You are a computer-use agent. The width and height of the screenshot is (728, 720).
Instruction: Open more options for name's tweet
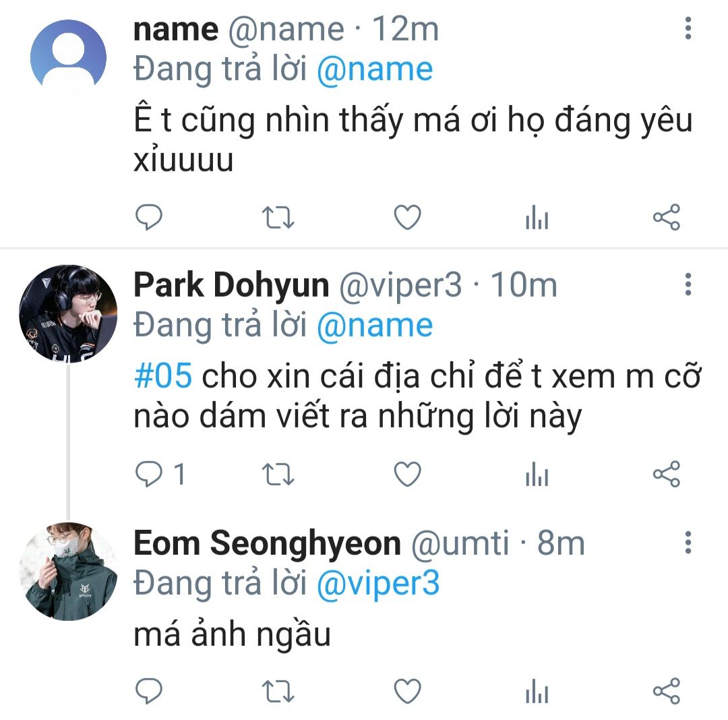click(688, 28)
